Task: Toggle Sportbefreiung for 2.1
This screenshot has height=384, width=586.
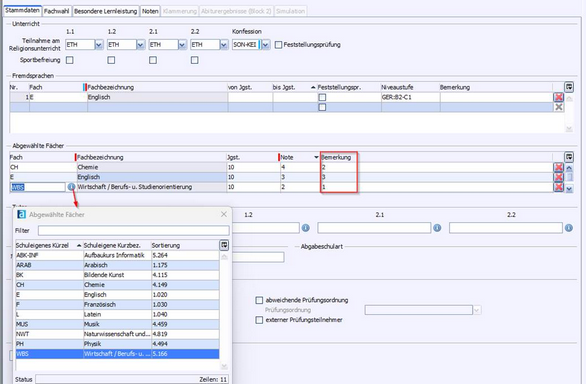Action: [153, 60]
